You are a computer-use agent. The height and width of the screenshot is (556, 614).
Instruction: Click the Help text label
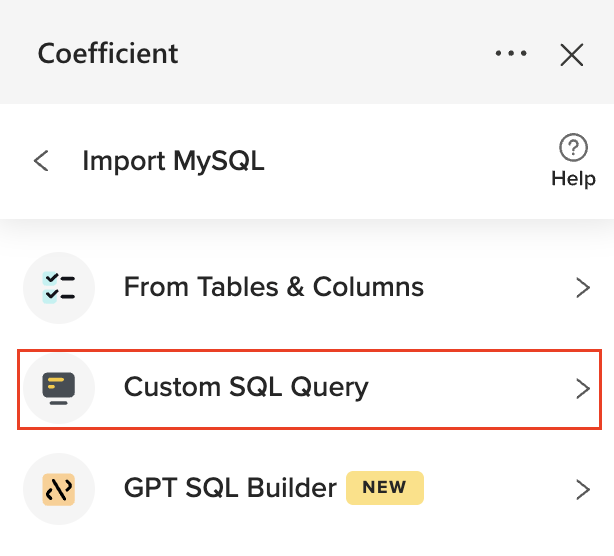click(573, 180)
